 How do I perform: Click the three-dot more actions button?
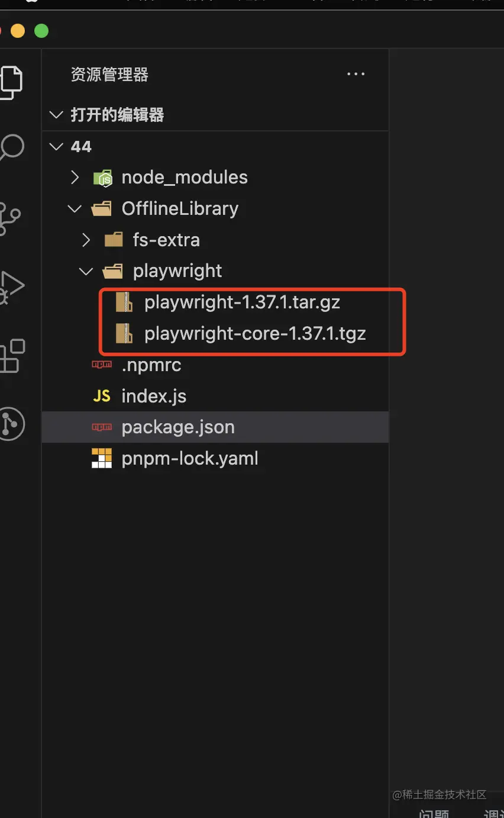(x=356, y=75)
